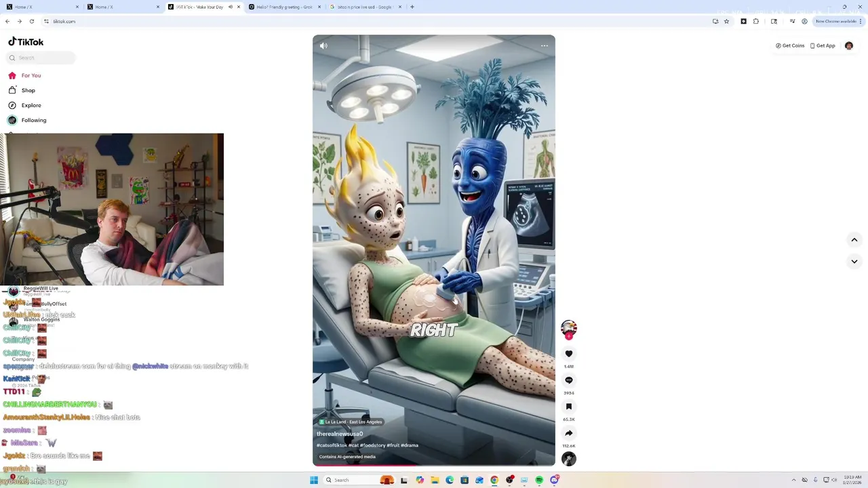
Task: Open the video comments bubble icon
Action: tap(569, 380)
